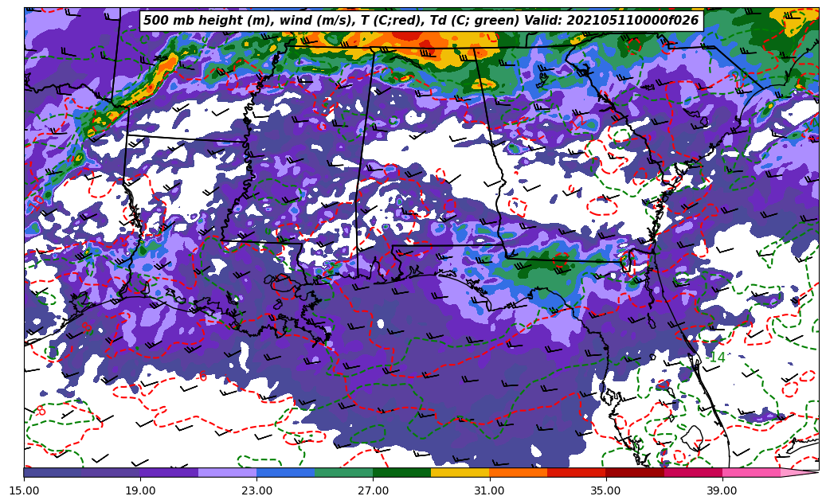Click the light purple colorbar segment before 23.00
The image size is (826, 504).
click(x=227, y=472)
